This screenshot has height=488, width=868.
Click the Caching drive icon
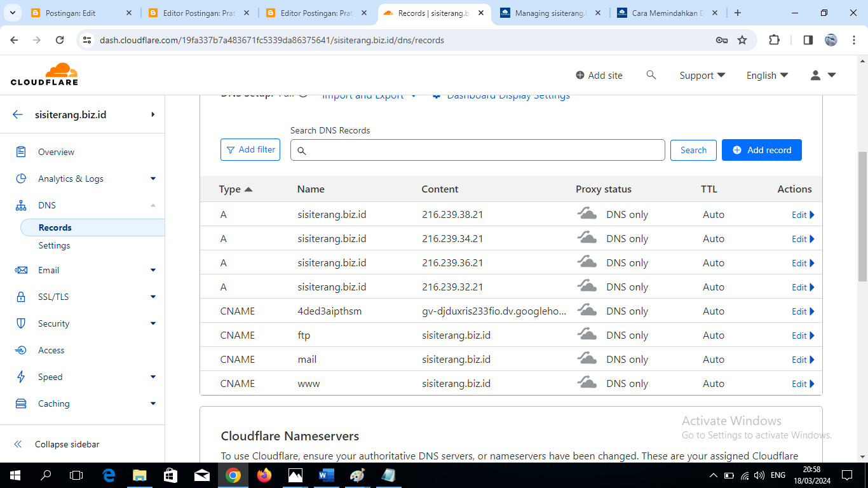[21, 403]
